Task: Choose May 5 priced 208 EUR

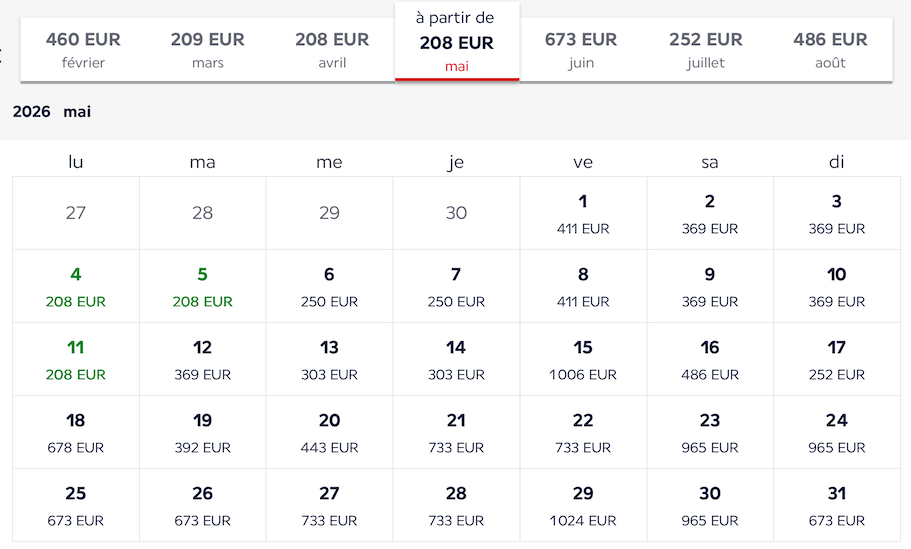Action: (x=203, y=286)
